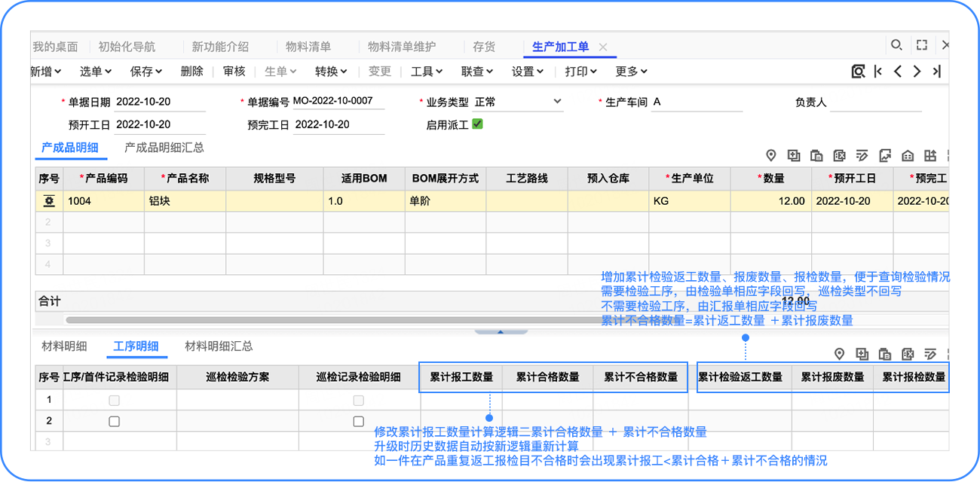
Task: Click the fullscreen expand icon
Action: 921,45
